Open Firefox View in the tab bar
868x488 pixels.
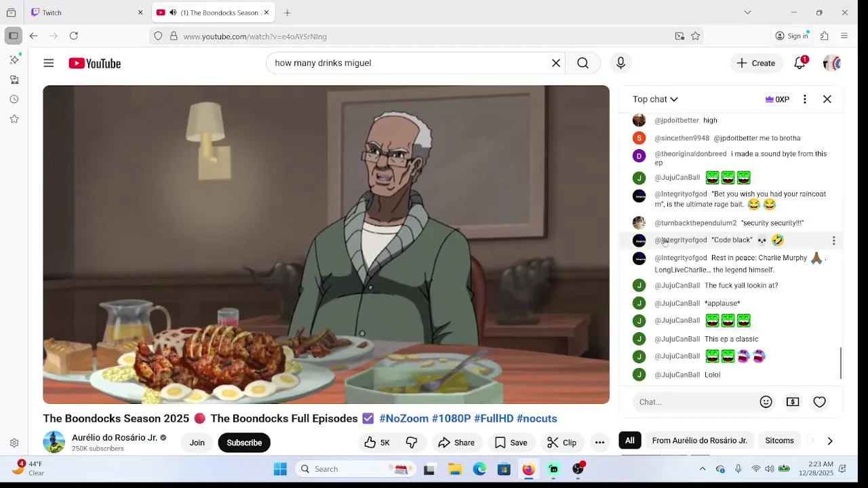click(11, 12)
